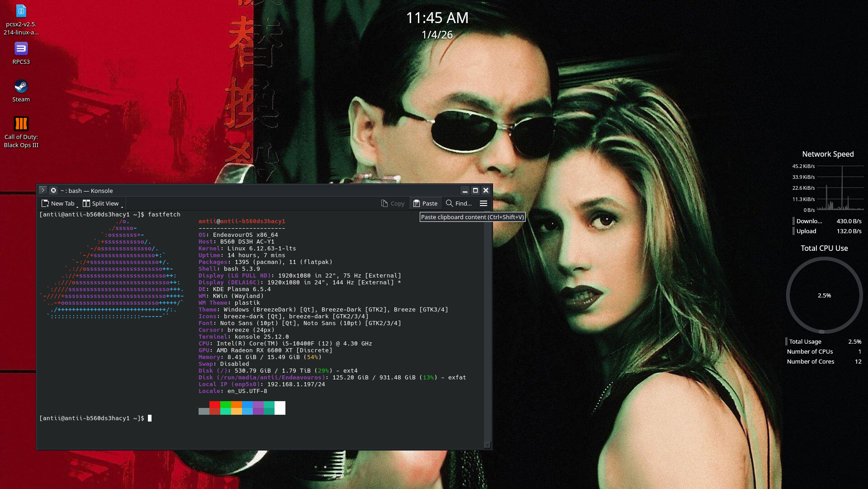This screenshot has height=489, width=868.
Task: Click the 'Uptime: 14 hours, 7 mins' line
Action: coord(242,255)
